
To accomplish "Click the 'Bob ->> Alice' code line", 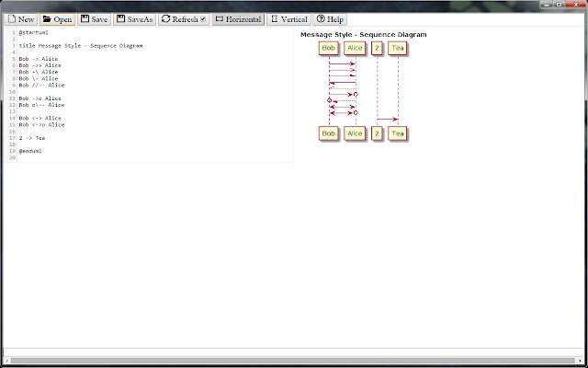I will tap(40, 65).
